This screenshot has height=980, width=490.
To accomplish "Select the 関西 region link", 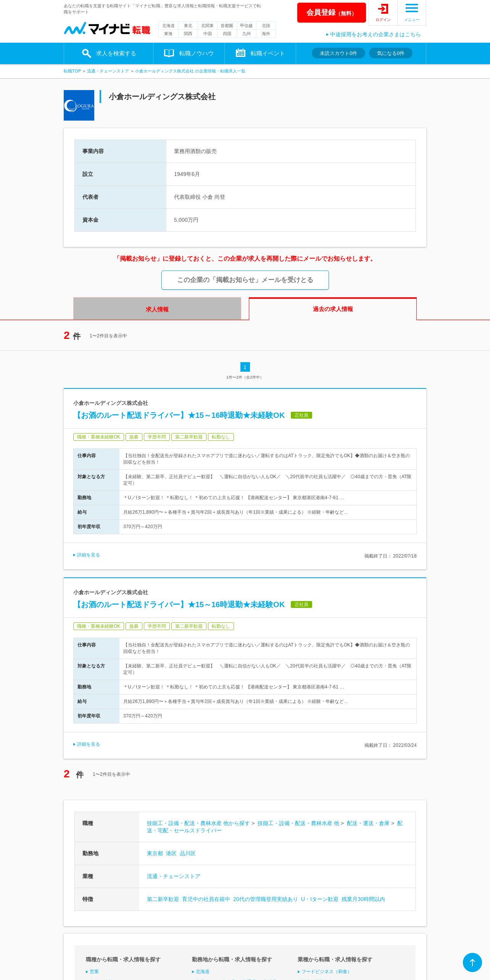I will (188, 34).
